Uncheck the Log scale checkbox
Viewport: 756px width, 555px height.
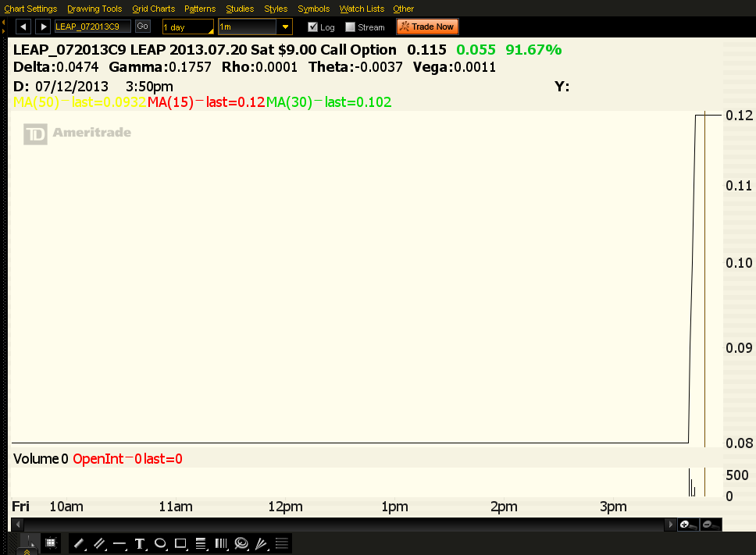312,27
